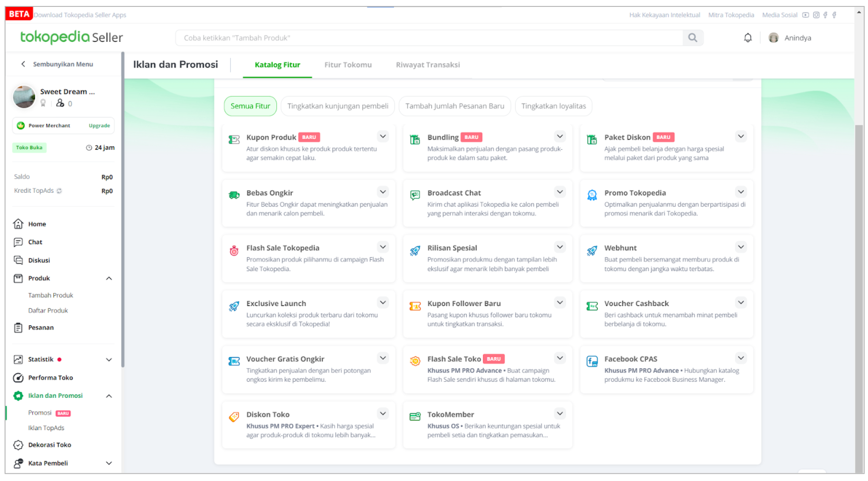Click the Toko Buka status badge
The height and width of the screenshot is (481, 868).
pyautogui.click(x=29, y=148)
